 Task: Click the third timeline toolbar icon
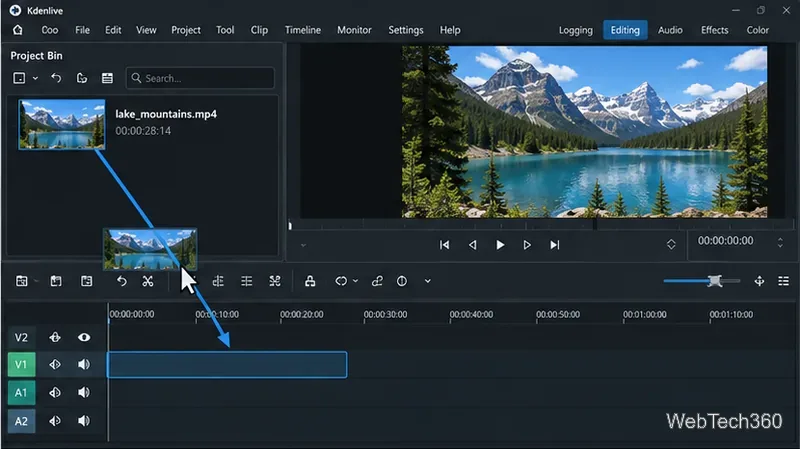(x=87, y=281)
